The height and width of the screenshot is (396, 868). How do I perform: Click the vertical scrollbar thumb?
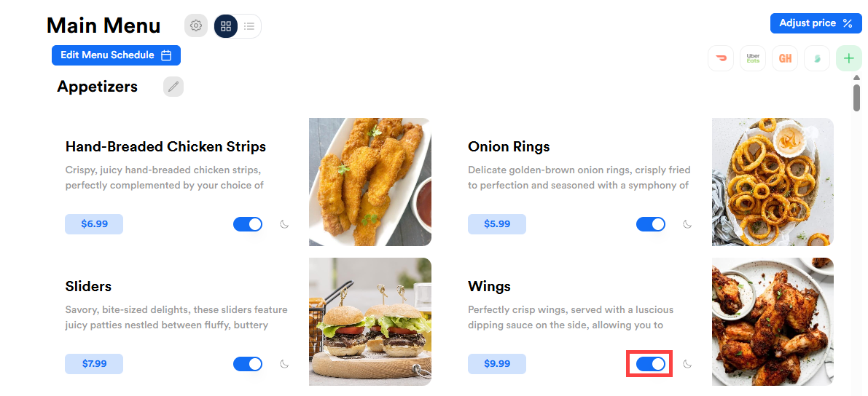pos(856,98)
